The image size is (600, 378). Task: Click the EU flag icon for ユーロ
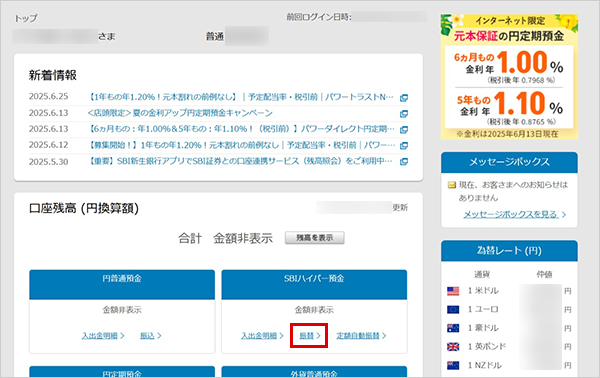453,310
